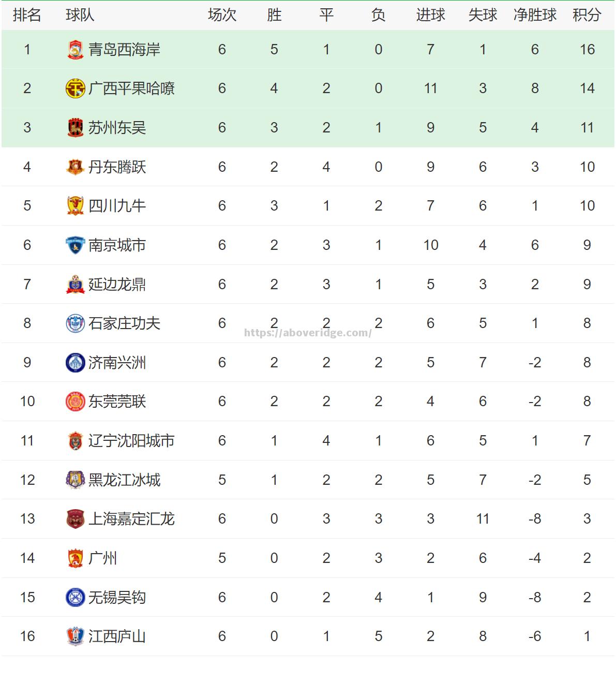The image size is (616, 683).
Task: Select the 净胜球 column header
Action: point(535,15)
